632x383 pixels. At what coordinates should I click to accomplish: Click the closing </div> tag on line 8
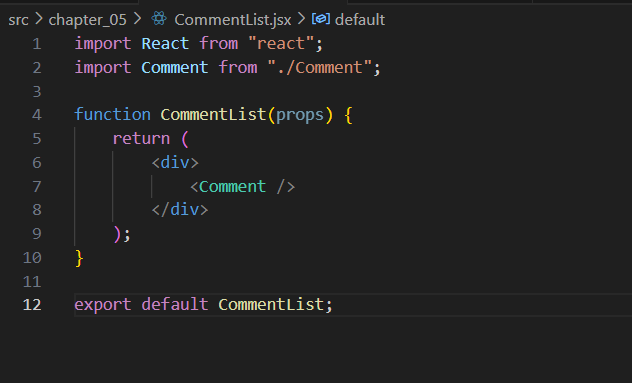[x=180, y=210]
